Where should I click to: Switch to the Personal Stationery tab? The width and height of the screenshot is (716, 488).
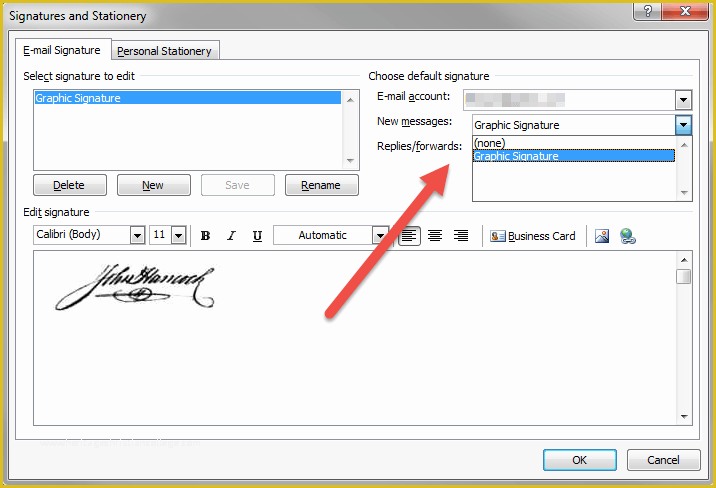pos(164,51)
